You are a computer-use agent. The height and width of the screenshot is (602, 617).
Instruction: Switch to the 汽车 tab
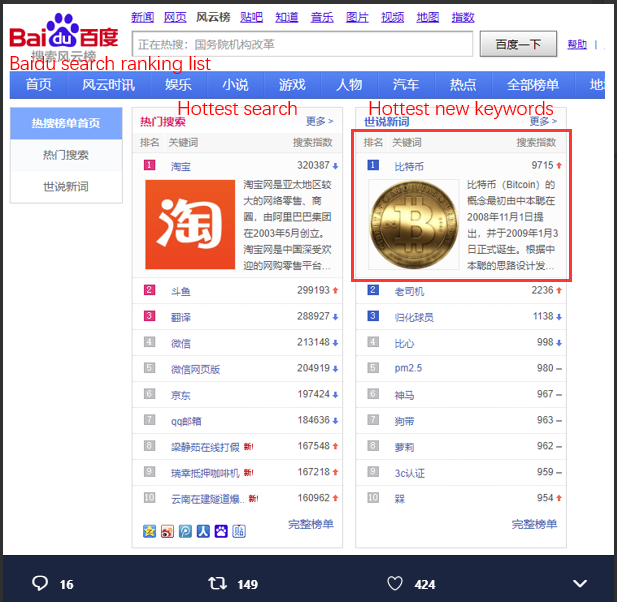pyautogui.click(x=406, y=85)
